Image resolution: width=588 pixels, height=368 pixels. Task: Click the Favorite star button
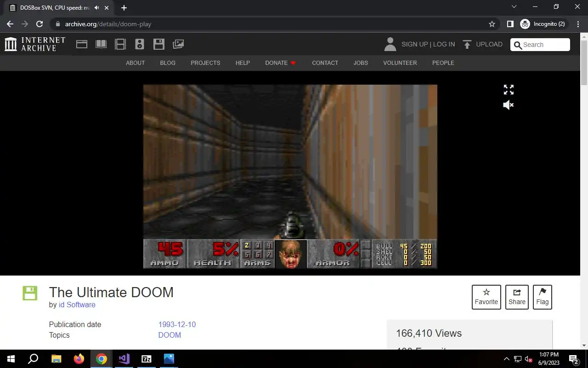(x=486, y=297)
